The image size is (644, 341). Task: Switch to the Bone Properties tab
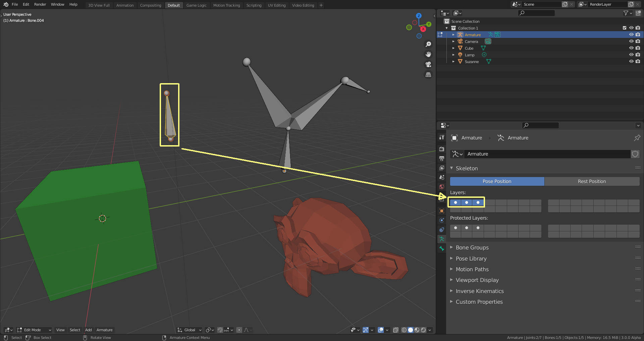coord(441,248)
